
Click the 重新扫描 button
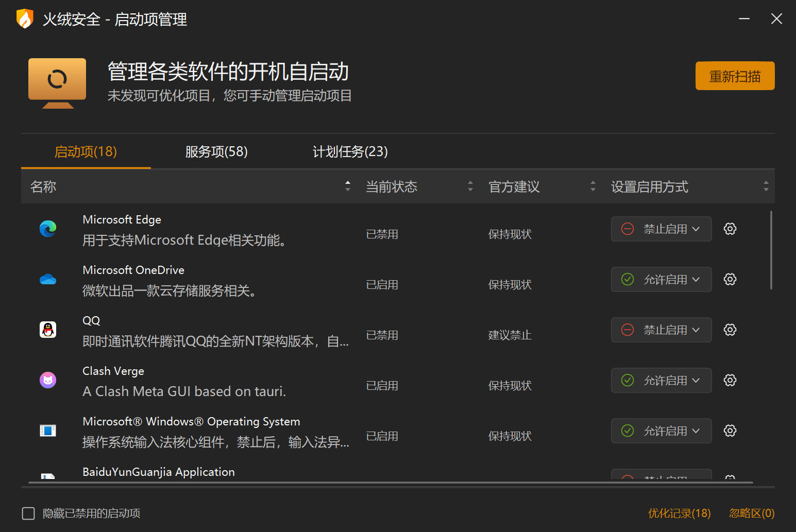pos(735,76)
